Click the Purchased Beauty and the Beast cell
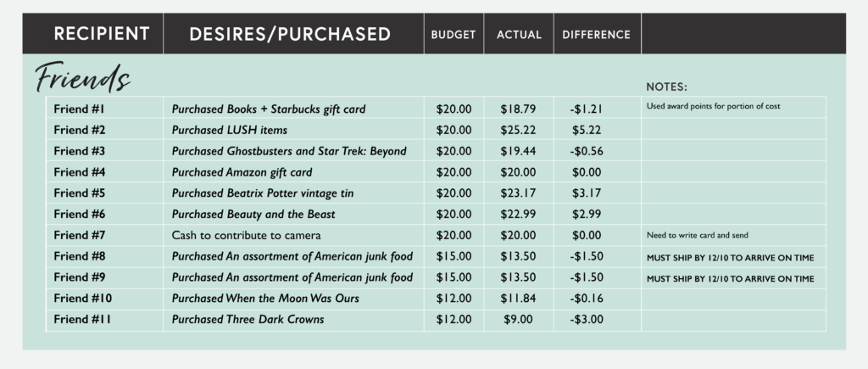 [293, 214]
